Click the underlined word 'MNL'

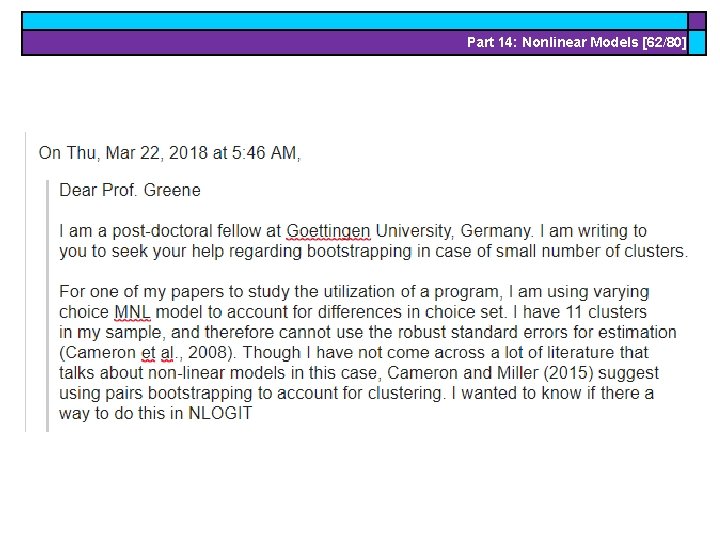click(x=132, y=312)
